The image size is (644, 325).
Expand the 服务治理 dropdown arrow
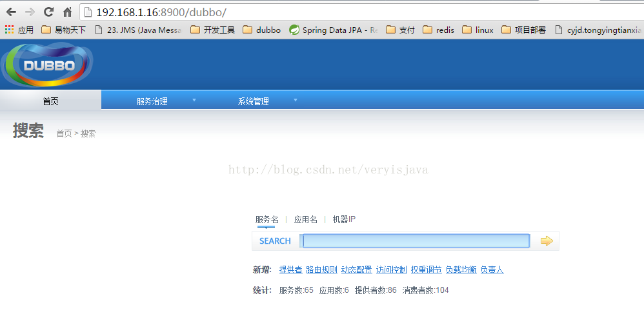pos(194,100)
